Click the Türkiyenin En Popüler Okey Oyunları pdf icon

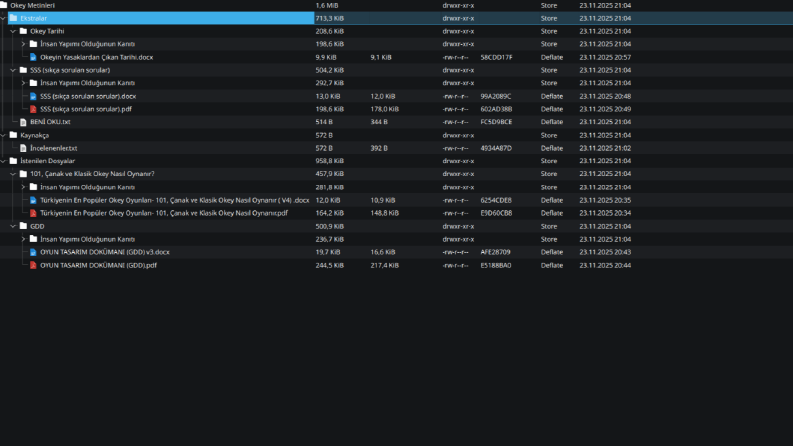point(33,213)
